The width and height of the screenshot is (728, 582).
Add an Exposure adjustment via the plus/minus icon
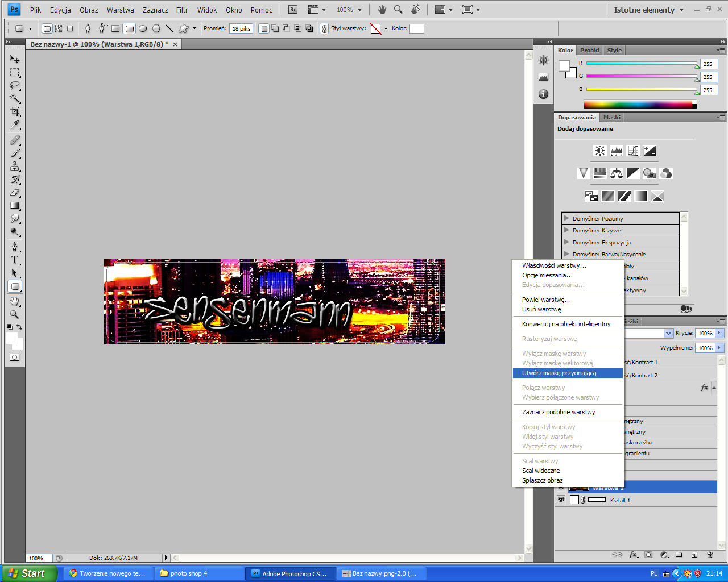(650, 151)
